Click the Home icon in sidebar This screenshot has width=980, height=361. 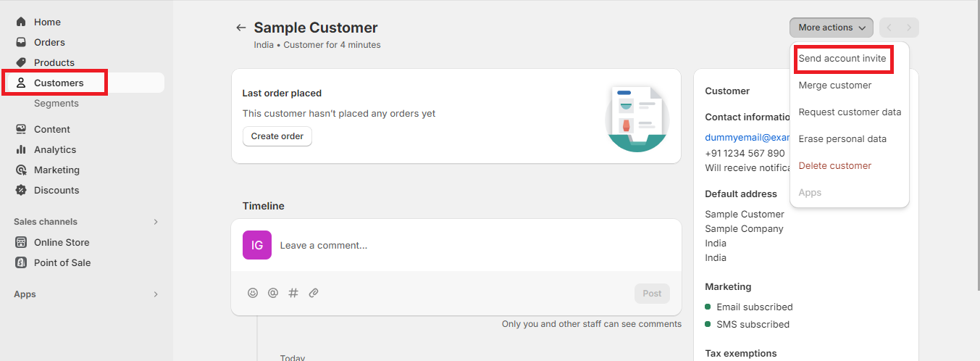coord(21,22)
